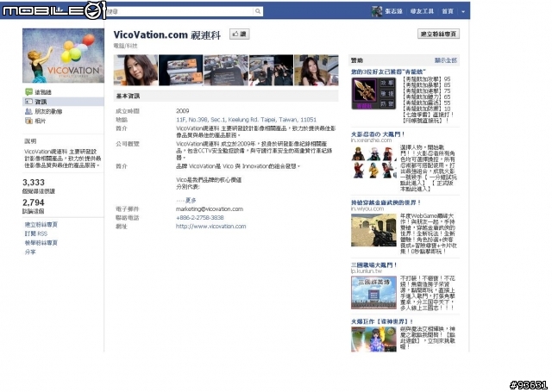Screen dimensions: 552x392
Task: Select the 資訊 (Info) sidebar tab
Action: tap(63, 102)
